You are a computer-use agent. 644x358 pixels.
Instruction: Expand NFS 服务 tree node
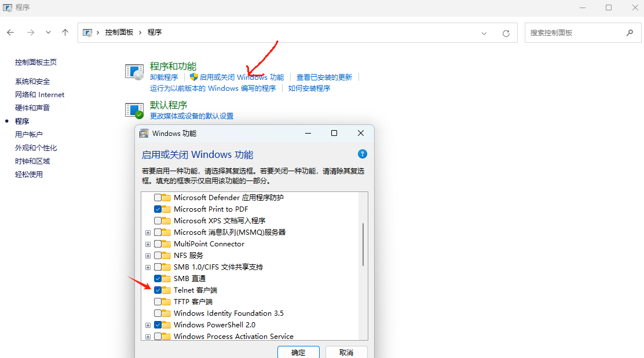coord(148,256)
